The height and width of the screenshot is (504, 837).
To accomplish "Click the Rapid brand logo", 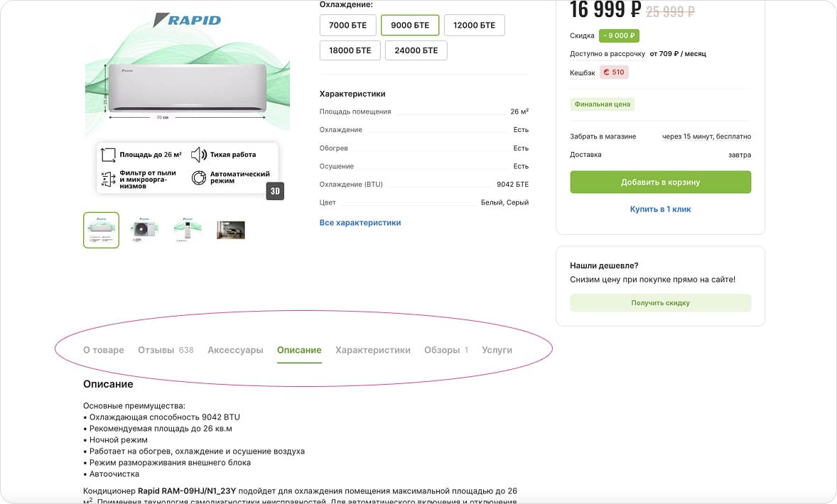I will 188,20.
